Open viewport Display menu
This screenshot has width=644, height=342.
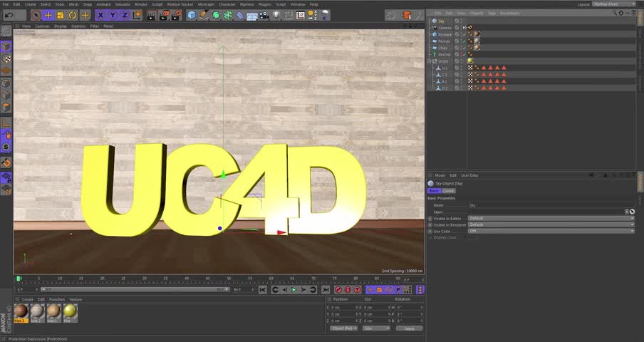pyautogui.click(x=61, y=26)
